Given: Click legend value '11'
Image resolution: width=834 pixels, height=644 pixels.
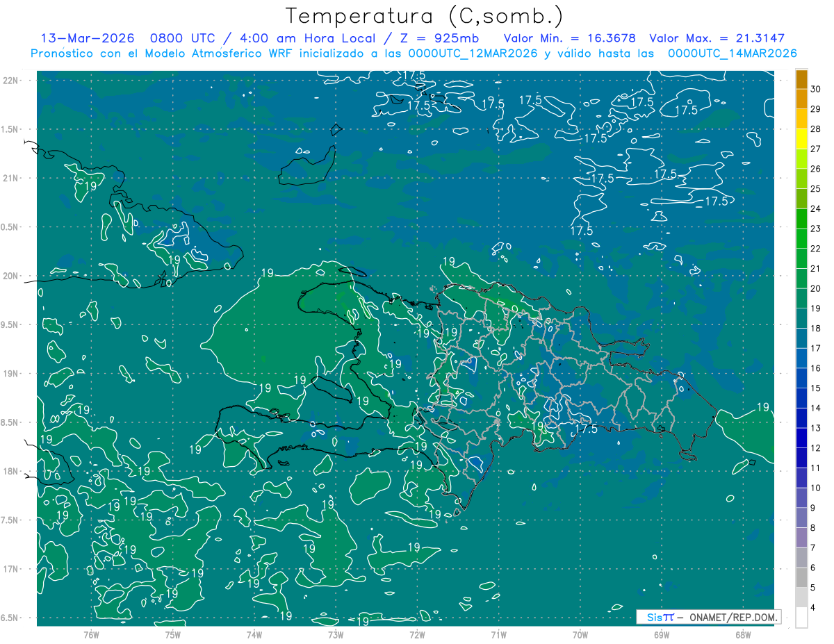Looking at the screenshot, I should [815, 468].
